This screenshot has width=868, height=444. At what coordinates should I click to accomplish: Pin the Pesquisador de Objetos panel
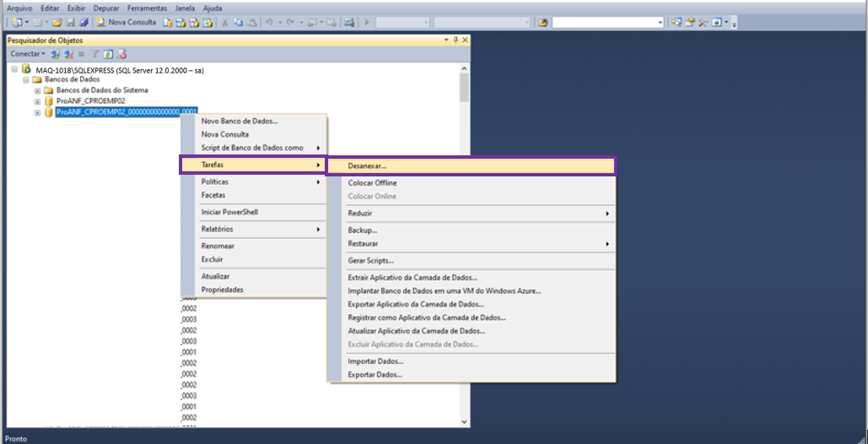[x=456, y=40]
